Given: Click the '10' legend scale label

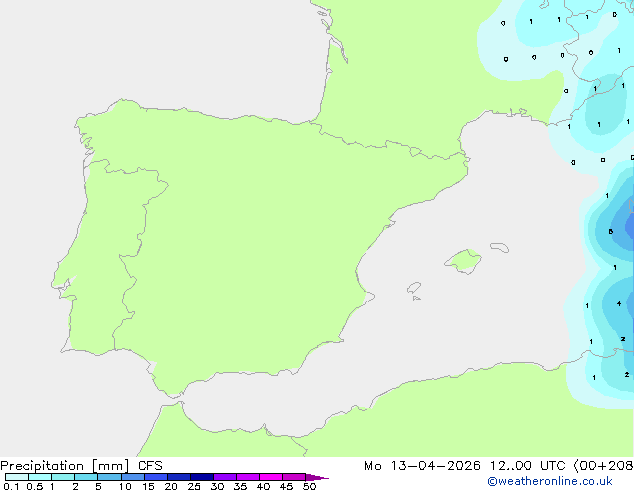Looking at the screenshot, I should pyautogui.click(x=125, y=486).
